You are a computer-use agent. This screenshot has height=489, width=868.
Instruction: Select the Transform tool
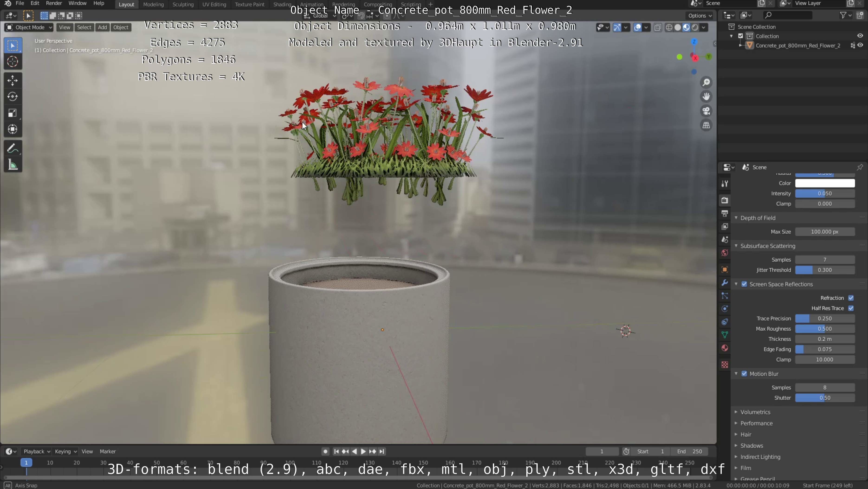(x=13, y=129)
